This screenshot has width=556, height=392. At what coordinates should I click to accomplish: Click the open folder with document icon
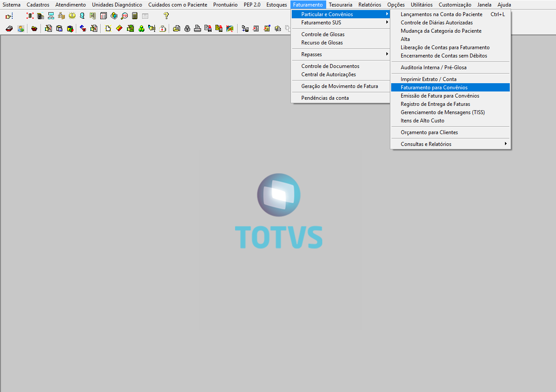click(177, 29)
